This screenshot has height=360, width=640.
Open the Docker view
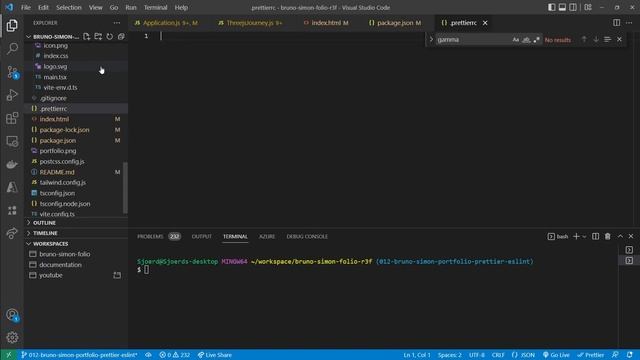[x=12, y=164]
